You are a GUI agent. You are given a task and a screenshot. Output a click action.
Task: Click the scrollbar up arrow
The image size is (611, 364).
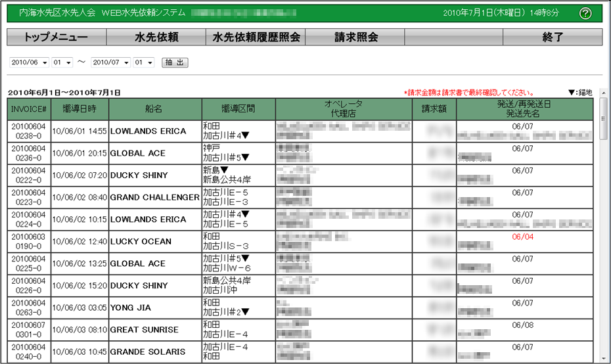point(603,103)
